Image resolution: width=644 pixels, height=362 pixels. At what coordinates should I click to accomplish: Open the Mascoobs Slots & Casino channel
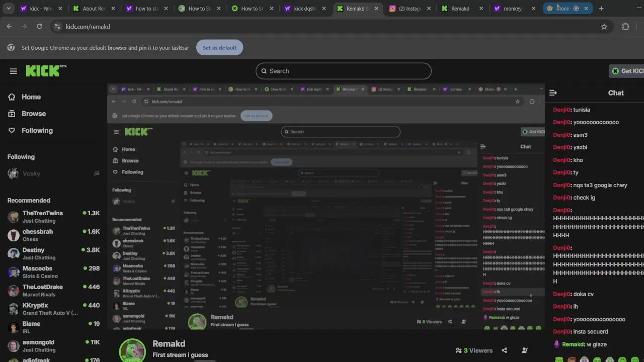click(53, 272)
